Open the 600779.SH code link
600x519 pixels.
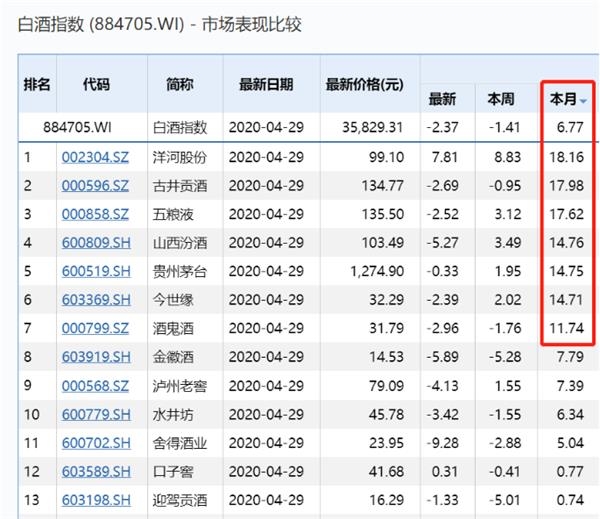[x=96, y=413]
